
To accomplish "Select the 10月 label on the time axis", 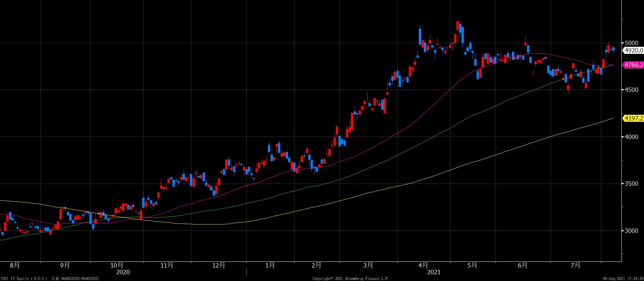I will pyautogui.click(x=117, y=266).
